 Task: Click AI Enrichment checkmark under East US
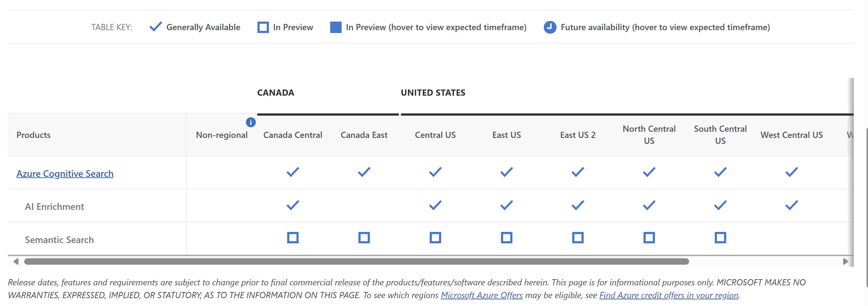tap(506, 205)
